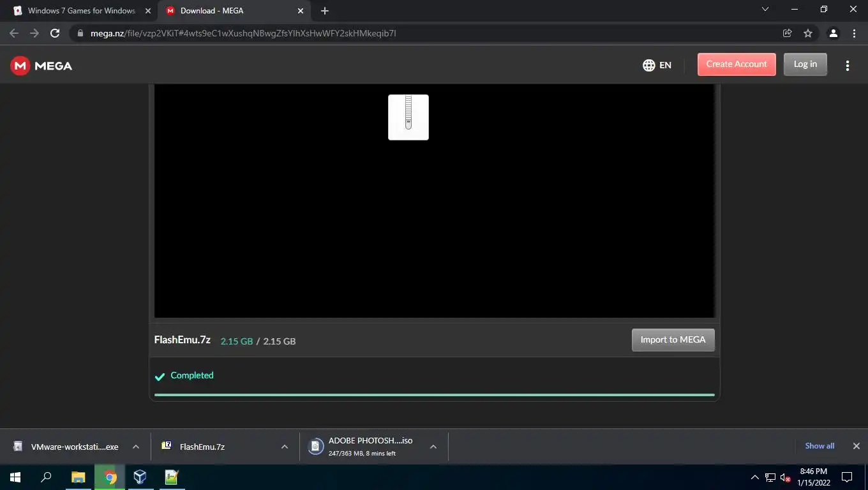
Task: Click Import to MEGA button
Action: click(x=673, y=340)
